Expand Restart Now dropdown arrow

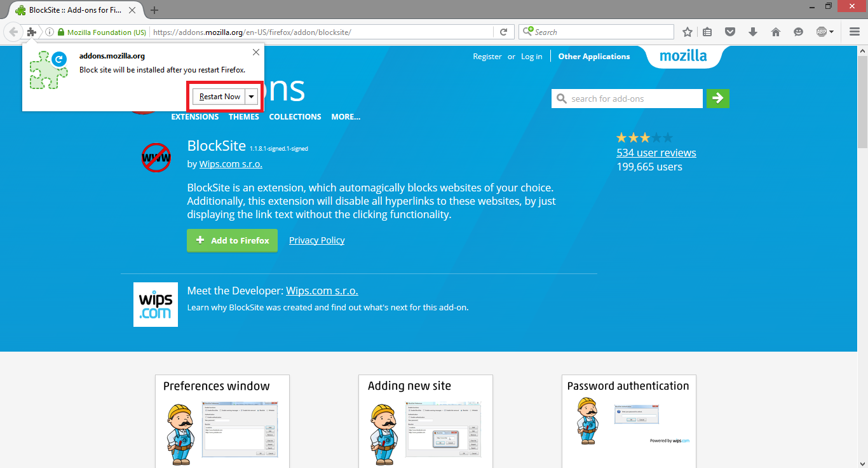pos(252,97)
